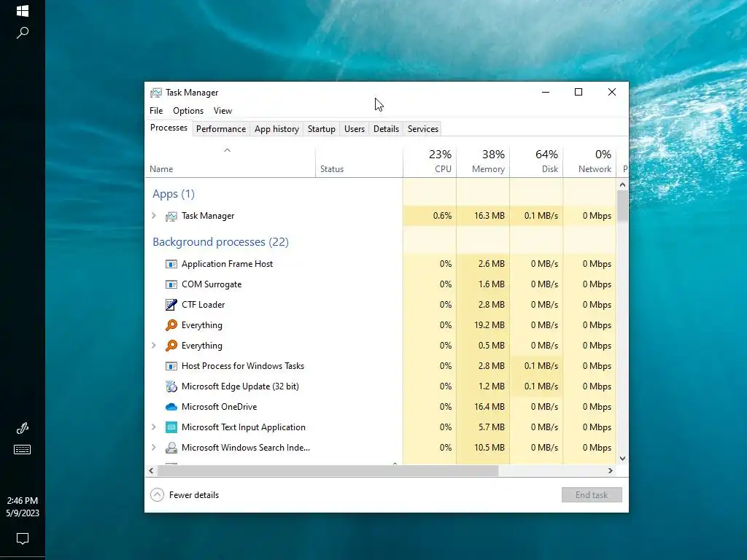Click the COM Surrogate process icon
Screen dimensions: 747x560
[171, 284]
